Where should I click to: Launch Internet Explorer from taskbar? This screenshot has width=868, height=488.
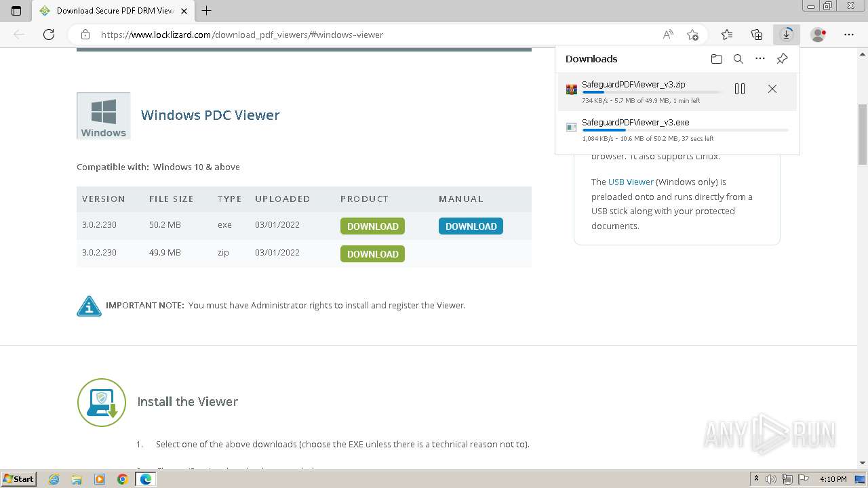pos(54,479)
